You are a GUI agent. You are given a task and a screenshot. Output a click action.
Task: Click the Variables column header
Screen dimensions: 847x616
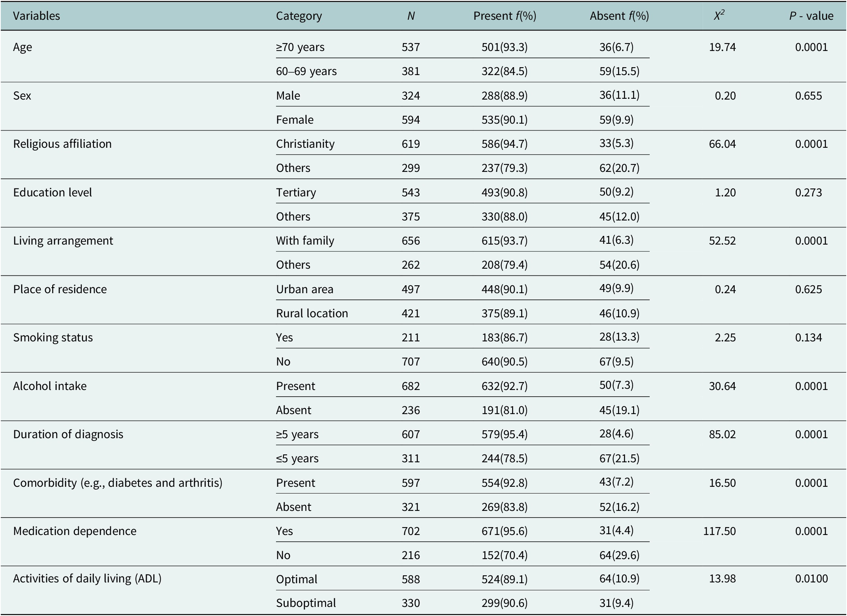click(x=36, y=16)
